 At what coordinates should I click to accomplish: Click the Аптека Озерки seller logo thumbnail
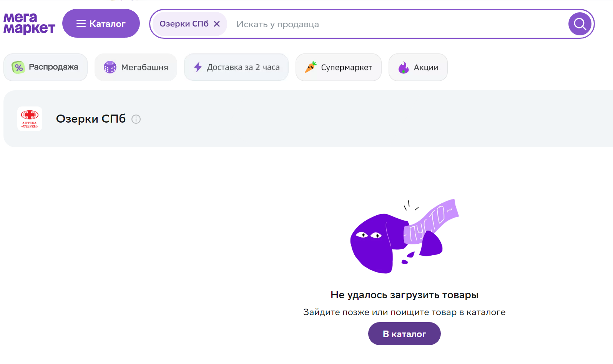(30, 119)
